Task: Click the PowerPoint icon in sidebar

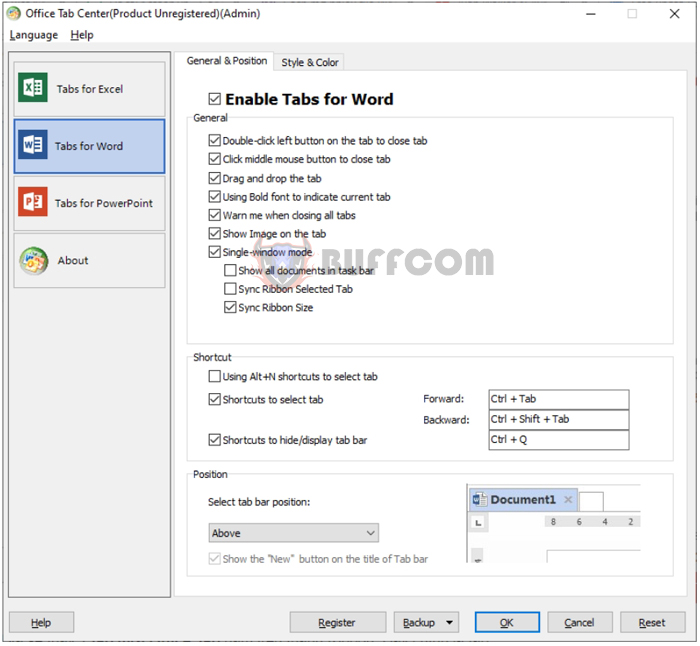Action: click(x=33, y=202)
